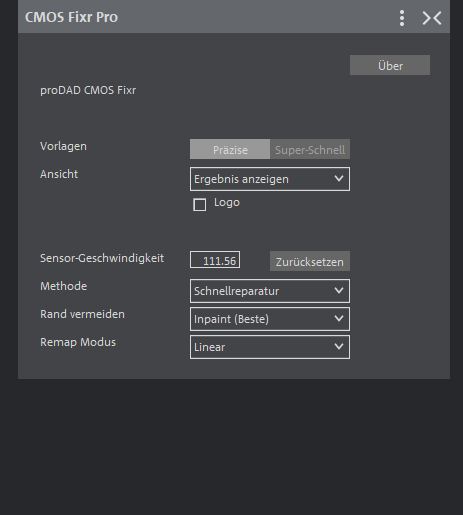Click the Sensor-Geschwindigkeit label

[x=102, y=258]
